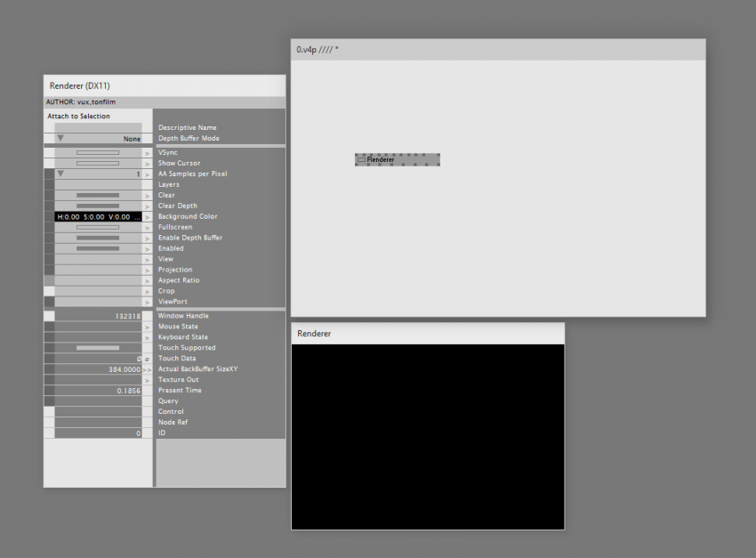Screen dimensions: 756x558
Task: Click the spread arrow icon beside VSync
Action: [x=148, y=153]
